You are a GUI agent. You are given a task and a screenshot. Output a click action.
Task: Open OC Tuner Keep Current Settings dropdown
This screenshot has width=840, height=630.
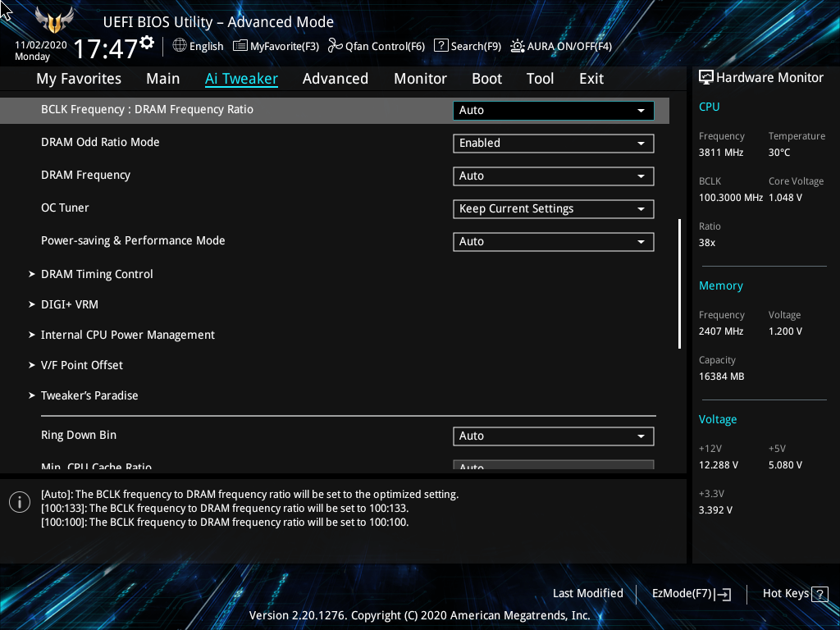[554, 209]
